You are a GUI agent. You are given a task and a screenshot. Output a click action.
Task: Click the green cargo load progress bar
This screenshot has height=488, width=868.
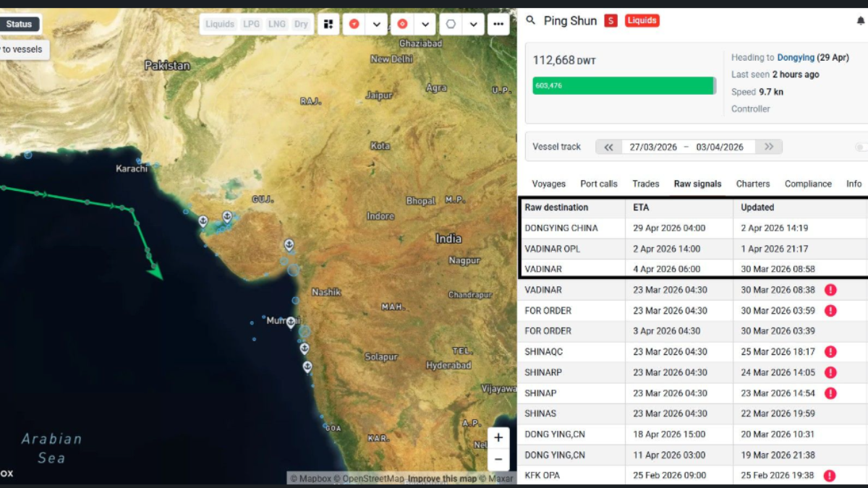(624, 85)
